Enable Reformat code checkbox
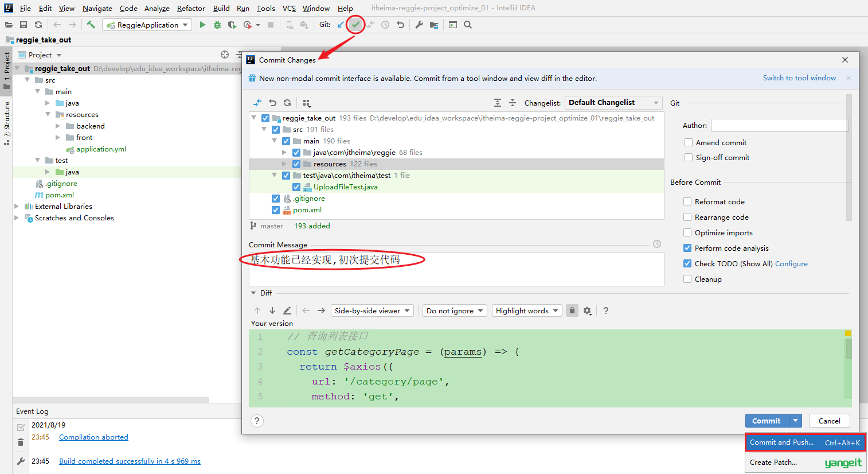This screenshot has height=474, width=868. coord(687,201)
